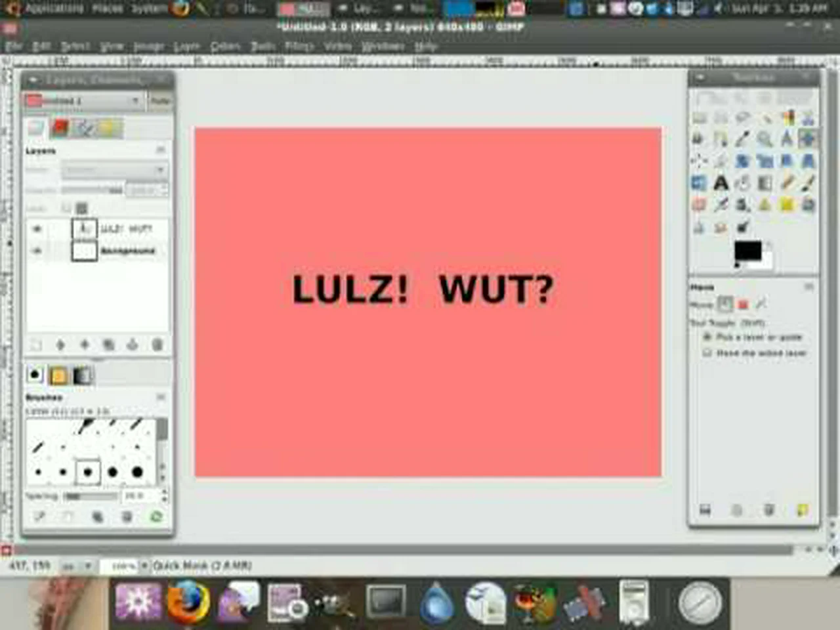The width and height of the screenshot is (840, 630).
Task: Select the Bucket Fill tool
Action: [743, 183]
